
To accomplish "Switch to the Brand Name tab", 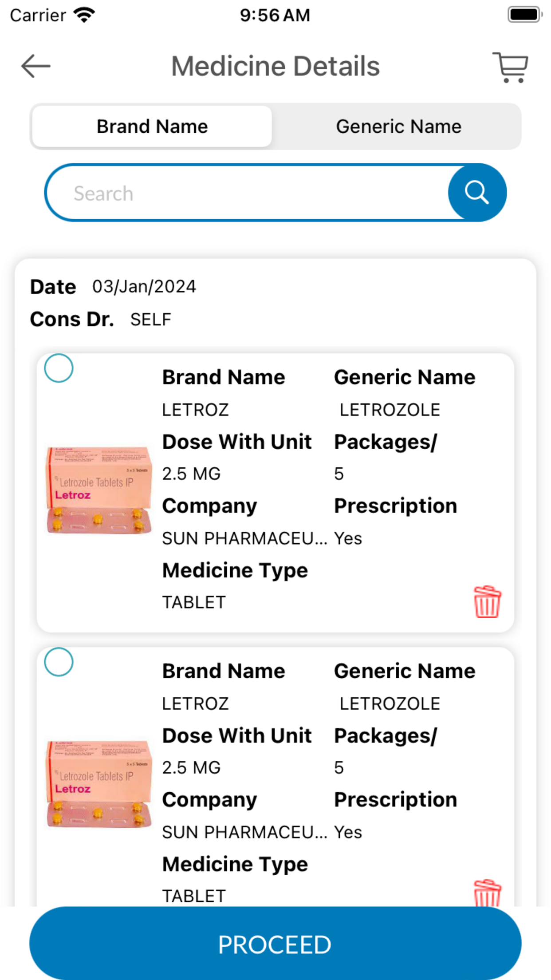I will (152, 126).
